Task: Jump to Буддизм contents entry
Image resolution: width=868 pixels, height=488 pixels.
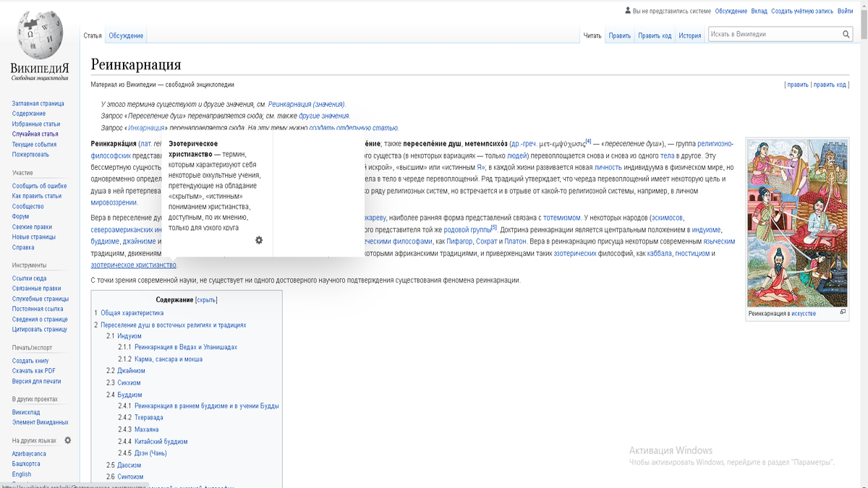Action: point(129,395)
